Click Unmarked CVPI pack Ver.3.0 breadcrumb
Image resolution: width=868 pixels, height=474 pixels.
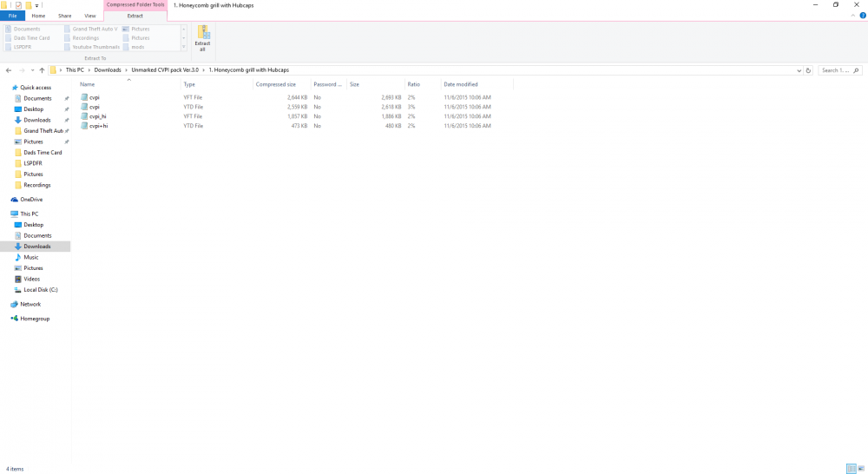click(165, 70)
